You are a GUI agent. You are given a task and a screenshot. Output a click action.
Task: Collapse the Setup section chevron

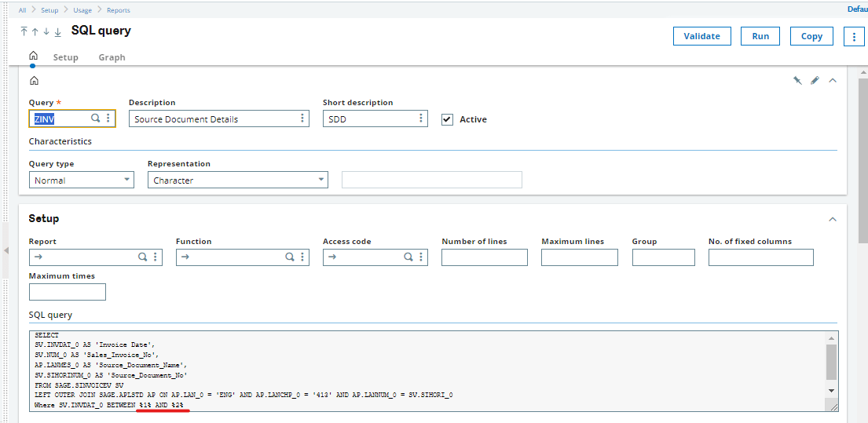(832, 220)
